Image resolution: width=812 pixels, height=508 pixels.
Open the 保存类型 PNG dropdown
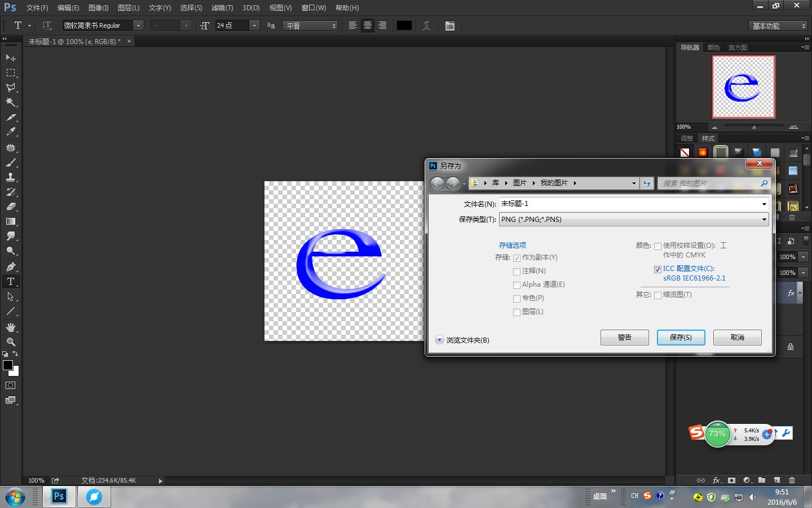[x=634, y=220]
